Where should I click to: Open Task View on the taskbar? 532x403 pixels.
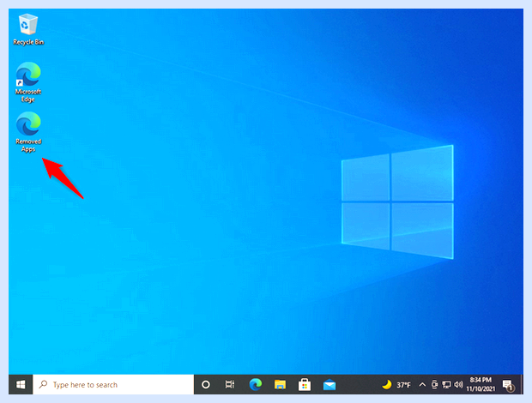(x=230, y=385)
